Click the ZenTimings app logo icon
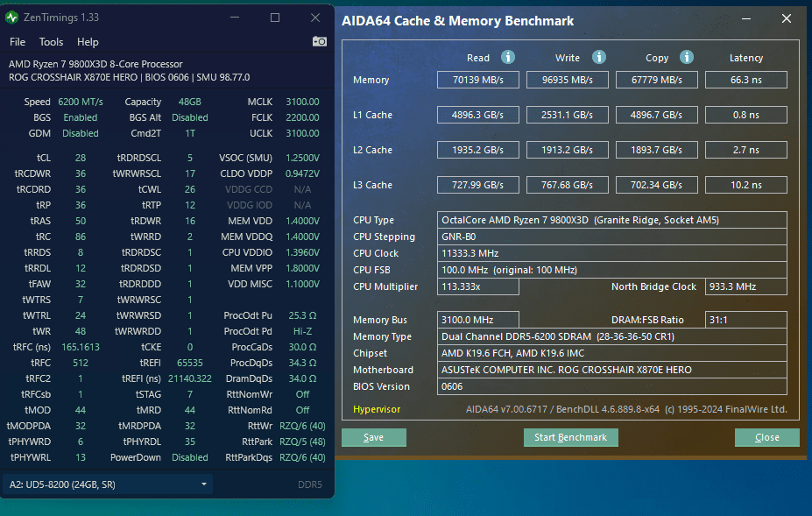 (12, 18)
